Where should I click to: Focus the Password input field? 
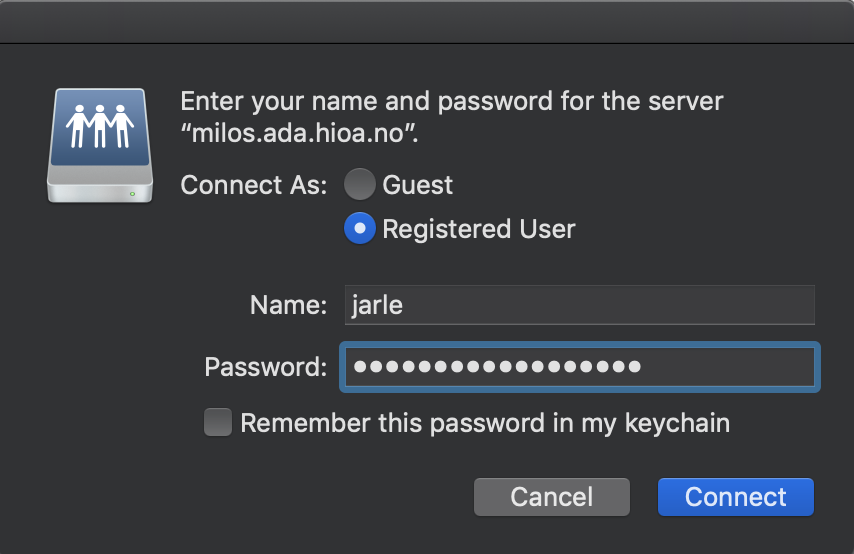tap(580, 367)
